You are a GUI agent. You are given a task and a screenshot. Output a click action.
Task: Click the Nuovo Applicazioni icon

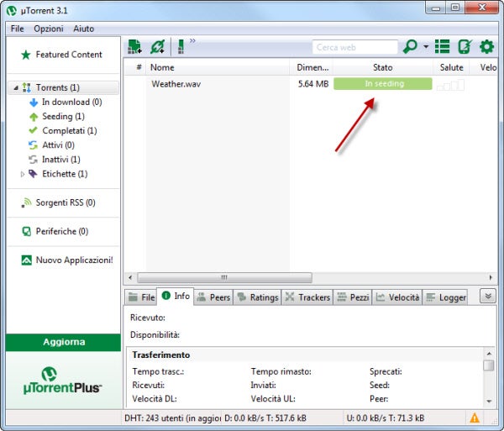[26, 260]
